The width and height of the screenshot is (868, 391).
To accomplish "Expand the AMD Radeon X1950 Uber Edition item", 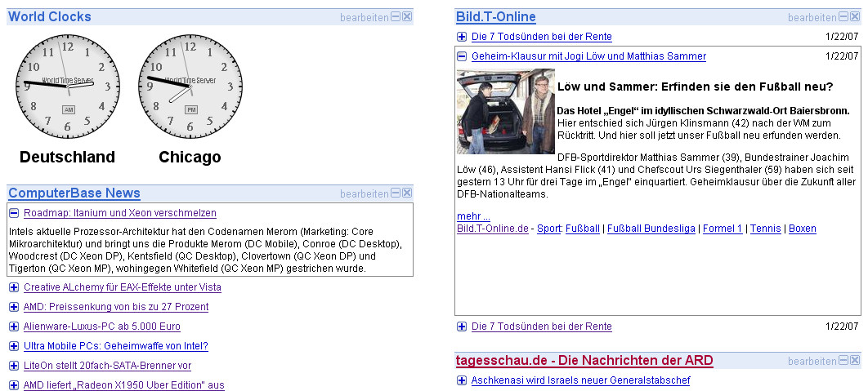I will coord(14,385).
